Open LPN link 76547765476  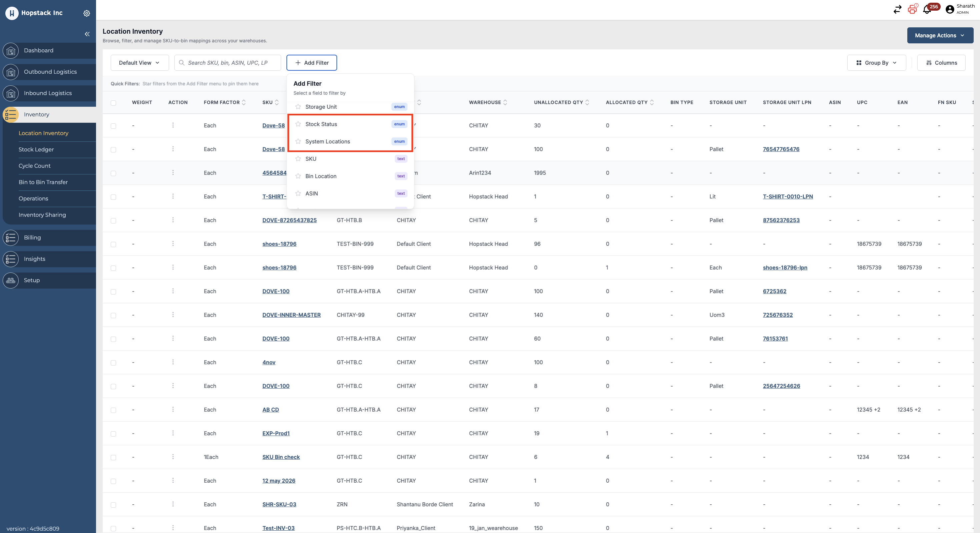781,149
